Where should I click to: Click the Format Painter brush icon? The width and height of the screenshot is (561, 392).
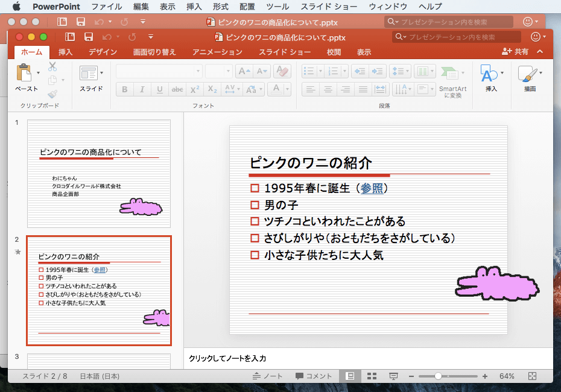click(52, 93)
